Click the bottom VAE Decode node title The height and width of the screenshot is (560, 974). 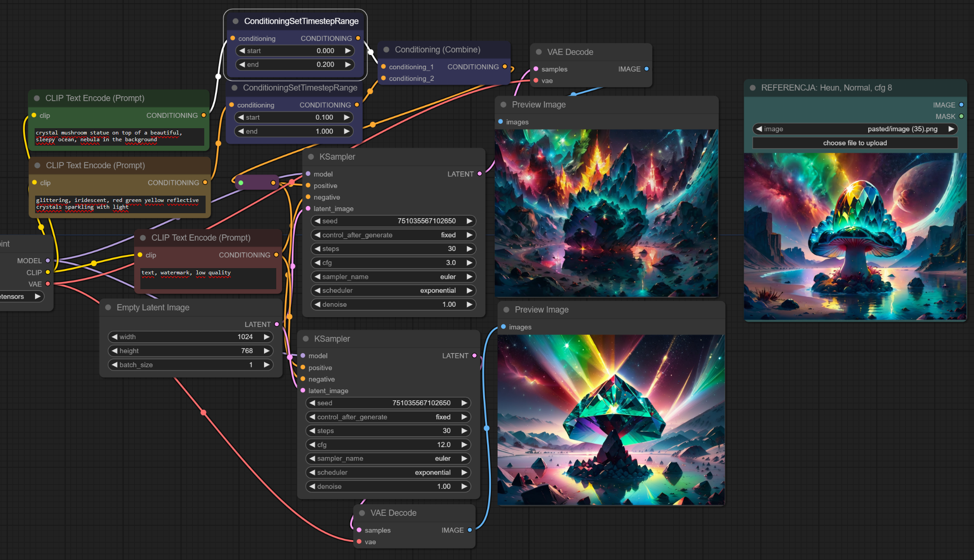pos(393,513)
